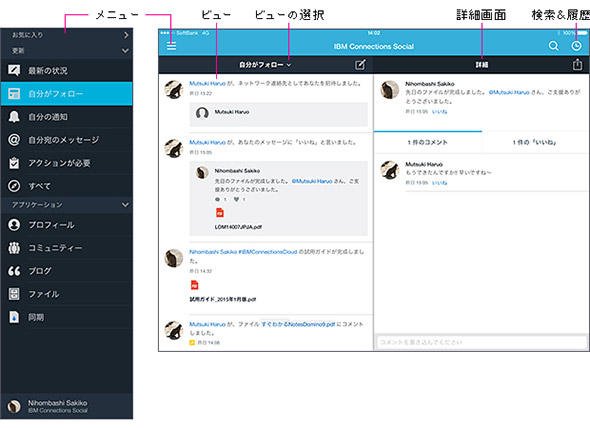Switch to the 1件のコメント tab
Screen dimensions: 590x428
pos(428,142)
